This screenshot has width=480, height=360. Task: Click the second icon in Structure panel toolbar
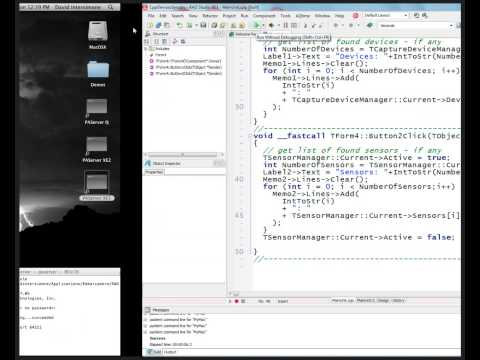[x=156, y=41]
